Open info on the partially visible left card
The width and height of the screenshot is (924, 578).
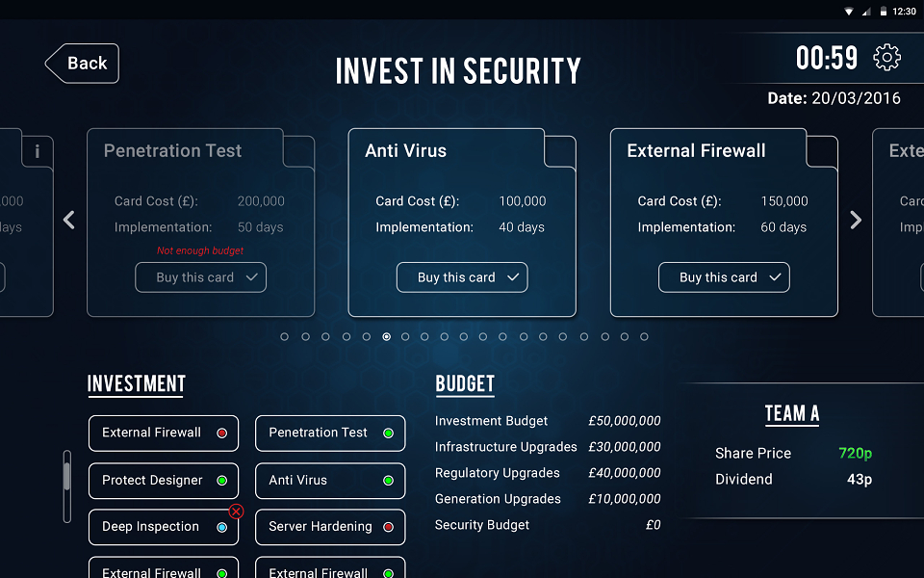point(38,151)
